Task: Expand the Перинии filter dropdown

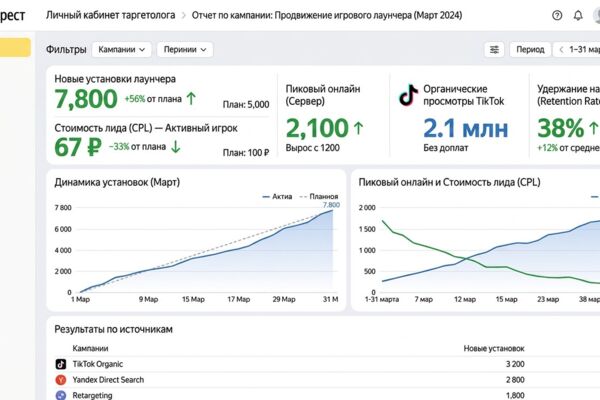Action: 185,49
